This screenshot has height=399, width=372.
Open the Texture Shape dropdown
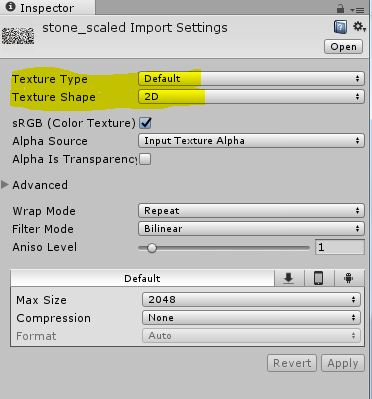pyautogui.click(x=251, y=97)
